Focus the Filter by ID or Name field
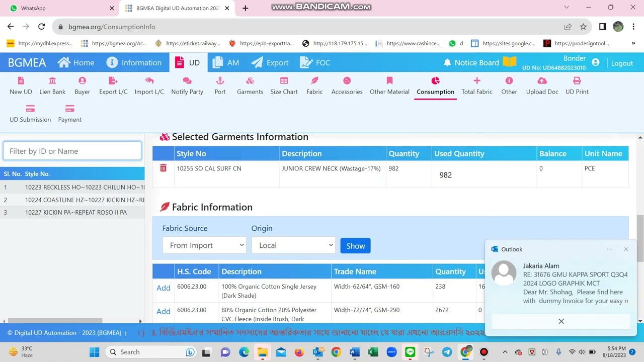The height and width of the screenshot is (362, 644). click(72, 151)
